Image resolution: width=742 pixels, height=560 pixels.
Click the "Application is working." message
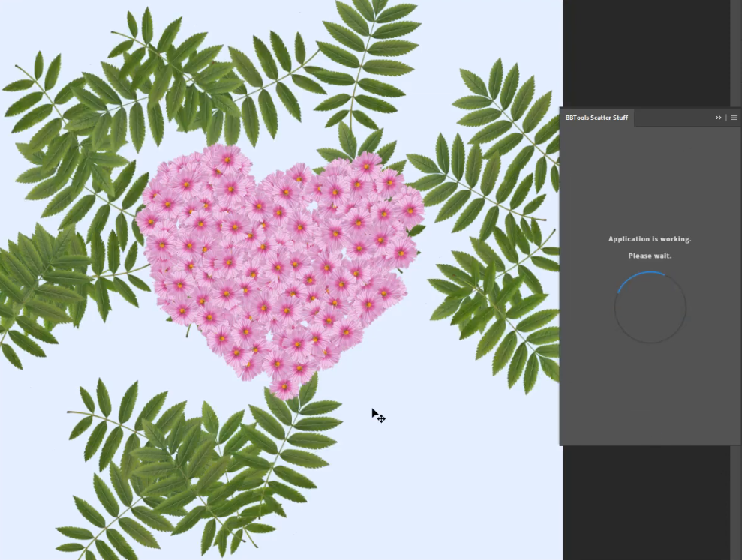[650, 239]
